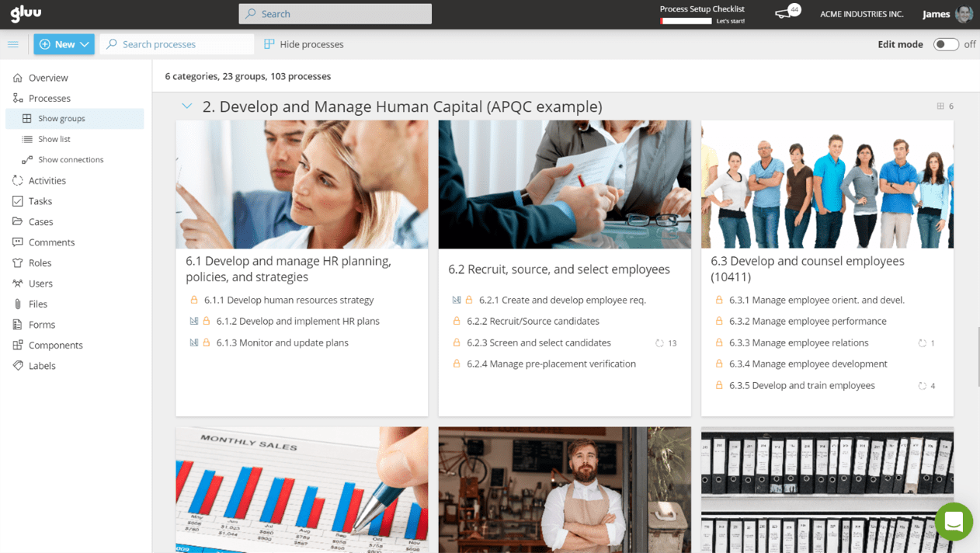Click diagram icon beside 6.1.2 Develop and implement HR plans
The width and height of the screenshot is (980, 553).
tap(194, 322)
